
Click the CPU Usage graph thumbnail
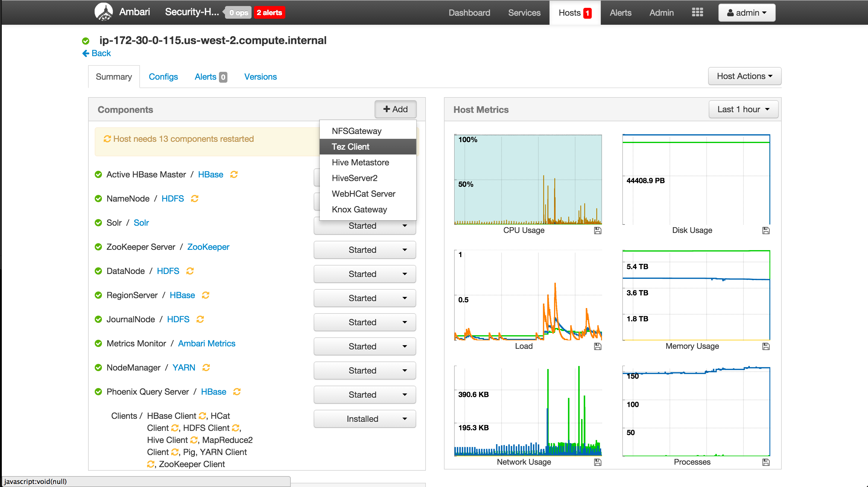(528, 179)
